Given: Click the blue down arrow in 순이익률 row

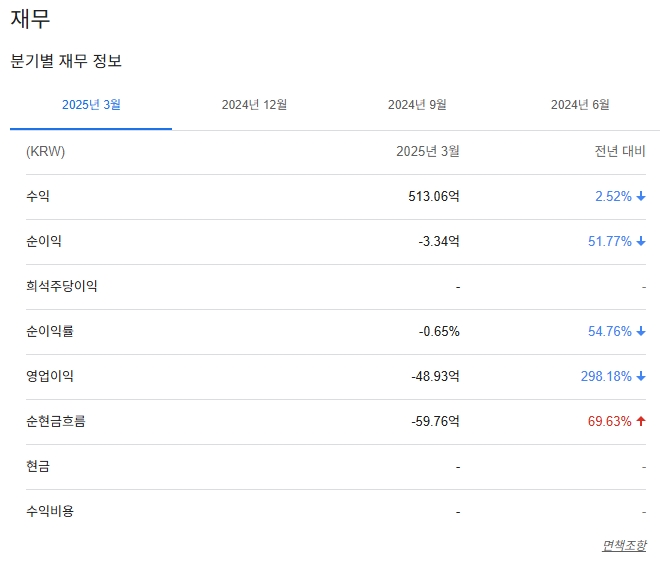Looking at the screenshot, I should pyautogui.click(x=641, y=332).
